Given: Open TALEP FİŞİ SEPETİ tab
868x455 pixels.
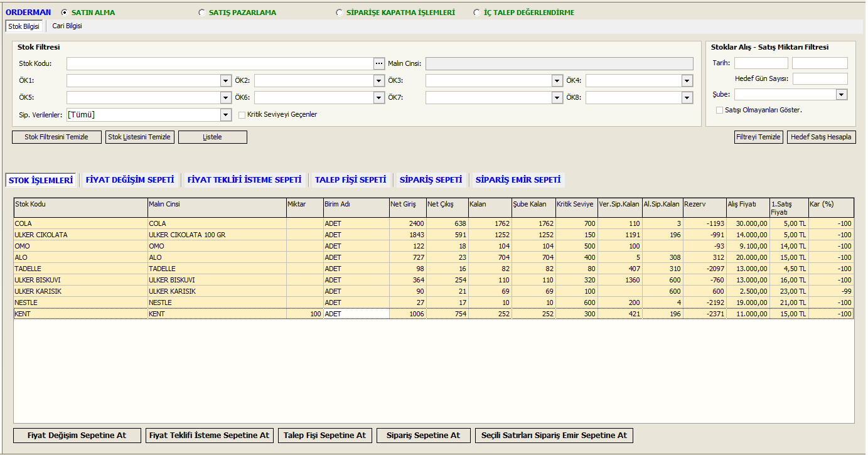Looking at the screenshot, I should click(350, 180).
